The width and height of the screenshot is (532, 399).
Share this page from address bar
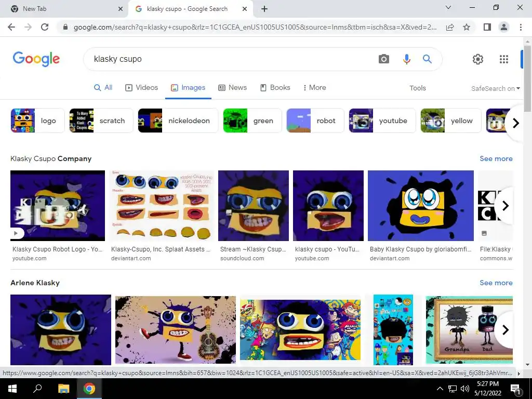click(x=450, y=27)
